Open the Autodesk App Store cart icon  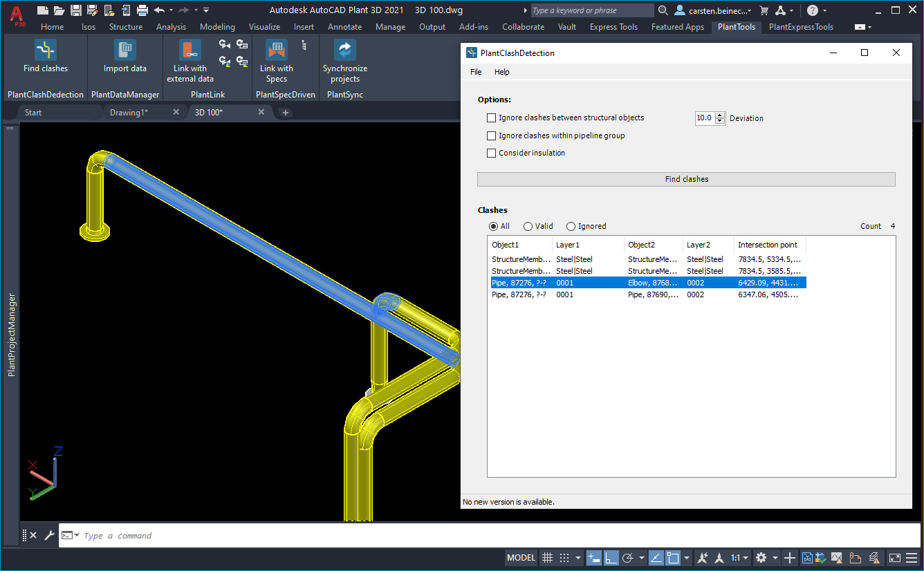pos(764,10)
